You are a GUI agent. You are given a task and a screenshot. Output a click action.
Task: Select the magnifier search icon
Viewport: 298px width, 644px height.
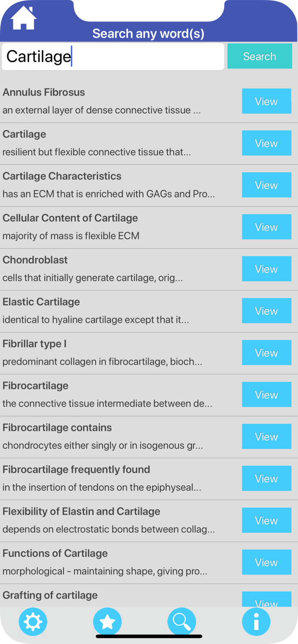tap(182, 621)
